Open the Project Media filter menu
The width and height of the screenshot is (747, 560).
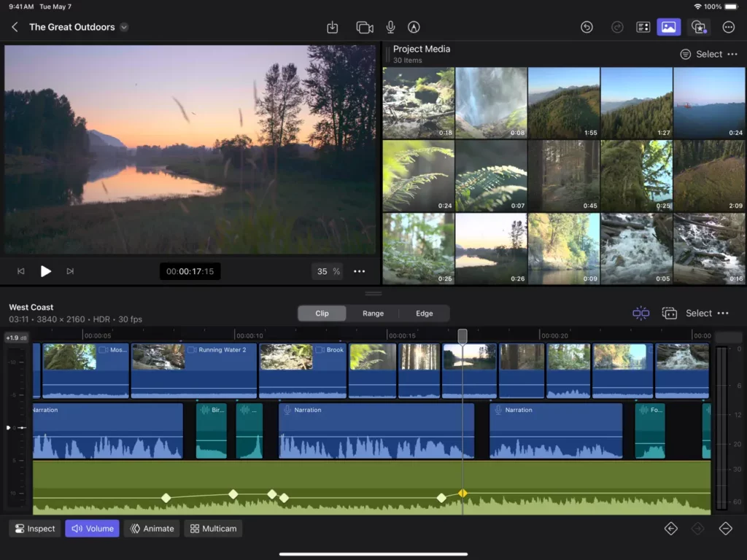point(684,53)
